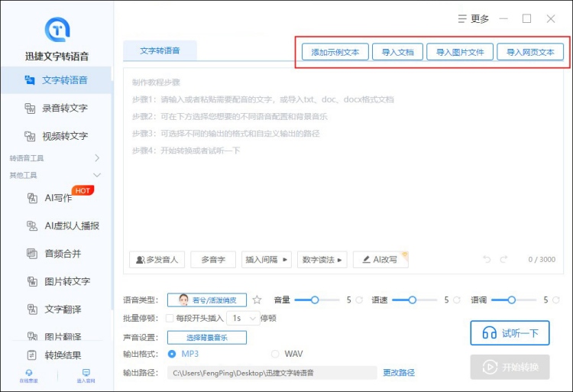Click the 多音字 button

[x=213, y=259]
